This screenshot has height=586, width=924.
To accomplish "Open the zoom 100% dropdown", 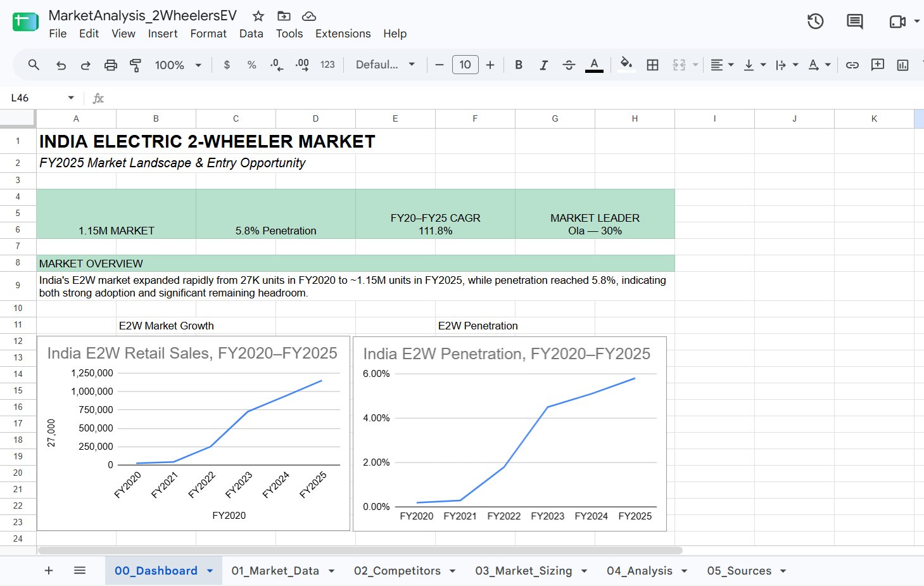I will 178,65.
